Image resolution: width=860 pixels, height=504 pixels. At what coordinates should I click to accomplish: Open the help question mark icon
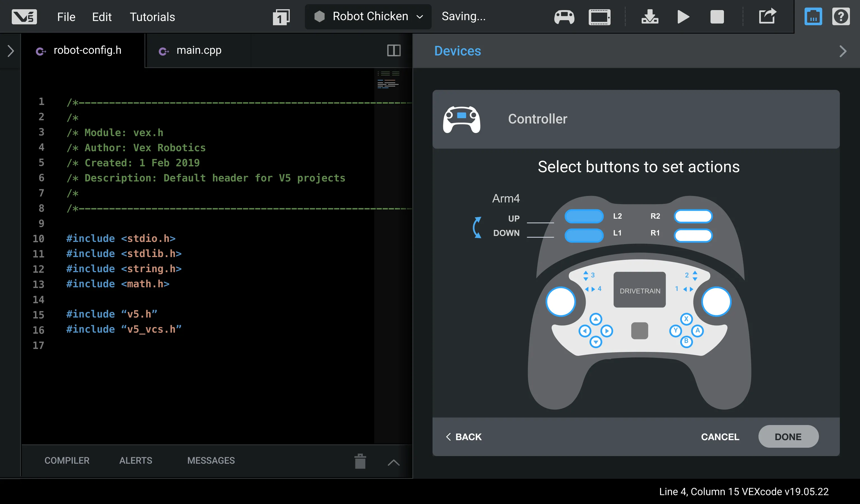[x=841, y=17]
